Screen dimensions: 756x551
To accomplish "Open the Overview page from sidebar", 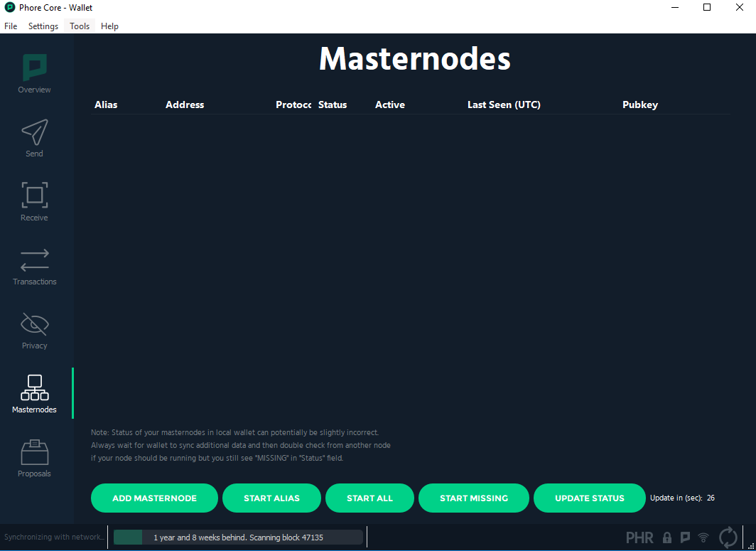I will 34,74.
